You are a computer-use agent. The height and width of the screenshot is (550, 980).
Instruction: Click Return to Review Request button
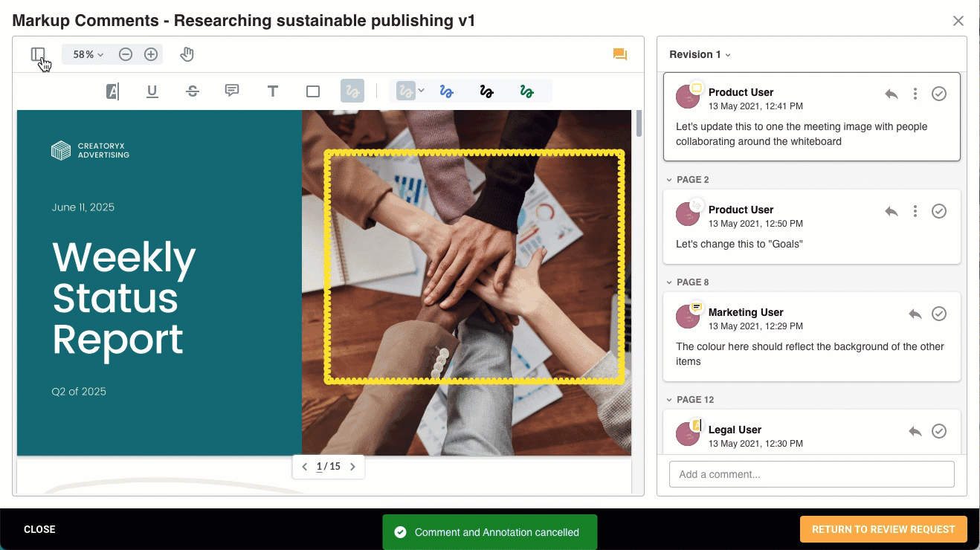[883, 529]
